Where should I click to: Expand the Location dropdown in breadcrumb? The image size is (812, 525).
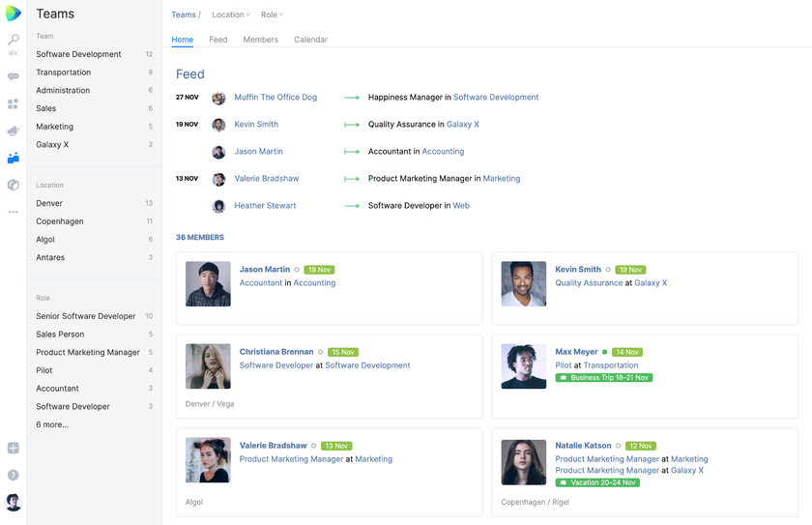pyautogui.click(x=231, y=15)
